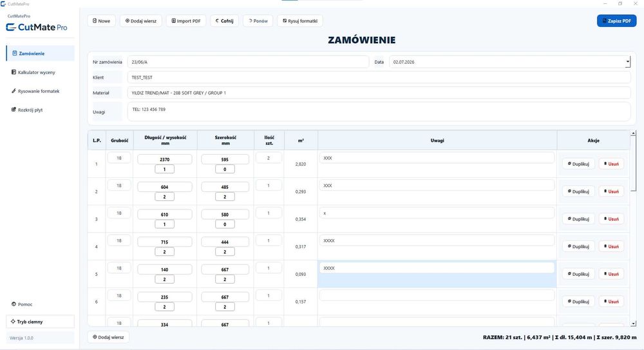Click the length field 235
644x350 pixels.
pos(165,297)
